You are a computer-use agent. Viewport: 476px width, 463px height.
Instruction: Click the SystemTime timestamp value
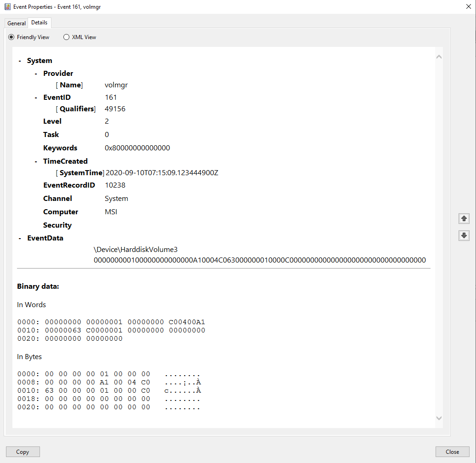coord(162,173)
